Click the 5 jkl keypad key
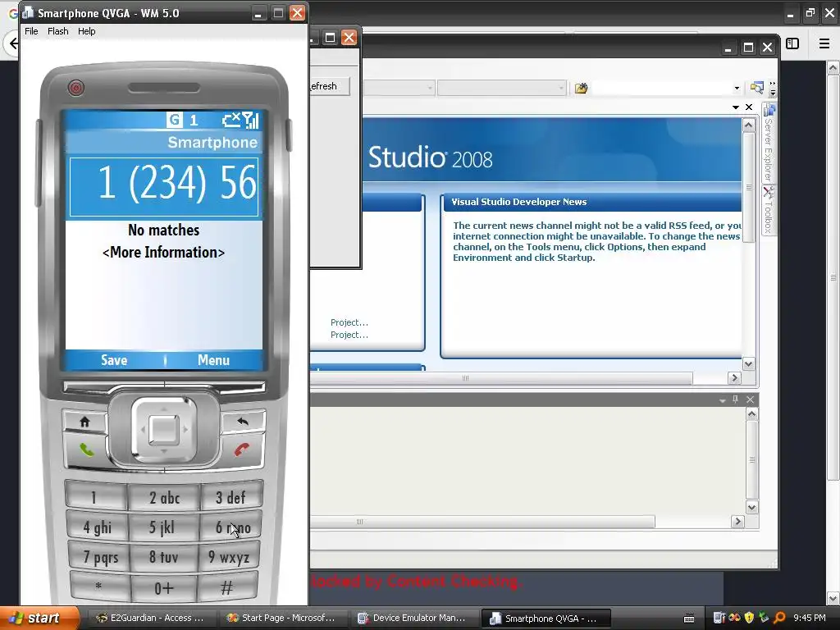The image size is (840, 630). coord(163,527)
